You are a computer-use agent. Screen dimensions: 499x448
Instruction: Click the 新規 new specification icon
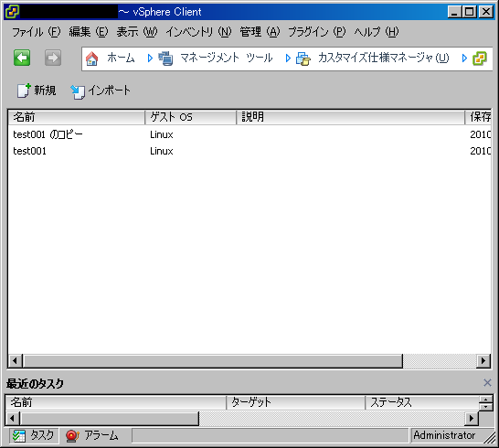pyautogui.click(x=24, y=91)
